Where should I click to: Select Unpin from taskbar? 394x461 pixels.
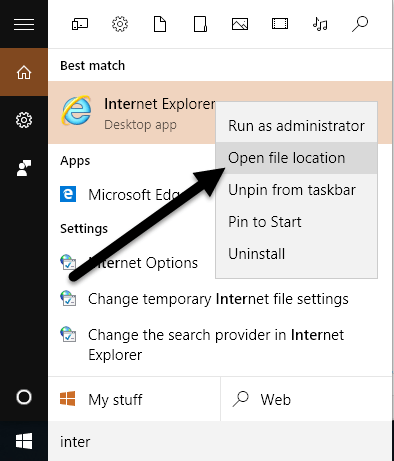coord(296,190)
